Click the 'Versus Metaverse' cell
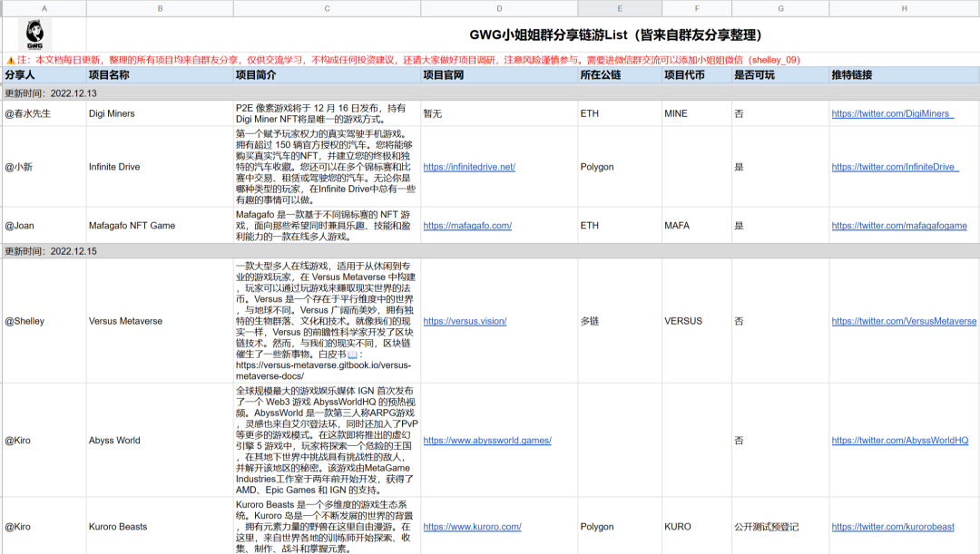The image size is (980, 554). [160, 321]
